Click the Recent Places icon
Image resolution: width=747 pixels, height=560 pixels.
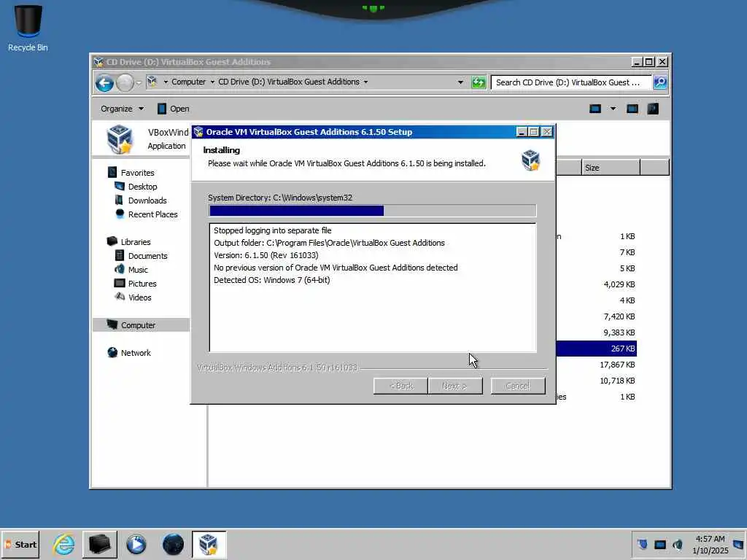point(120,214)
